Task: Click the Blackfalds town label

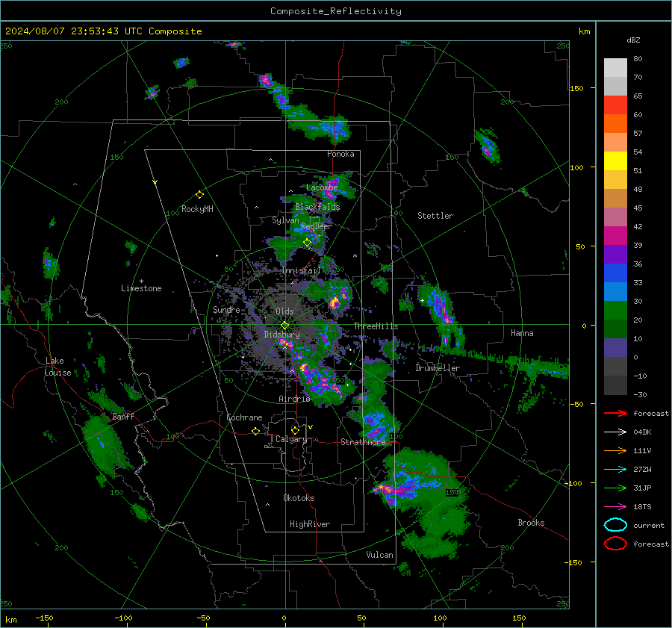Action: (x=317, y=207)
